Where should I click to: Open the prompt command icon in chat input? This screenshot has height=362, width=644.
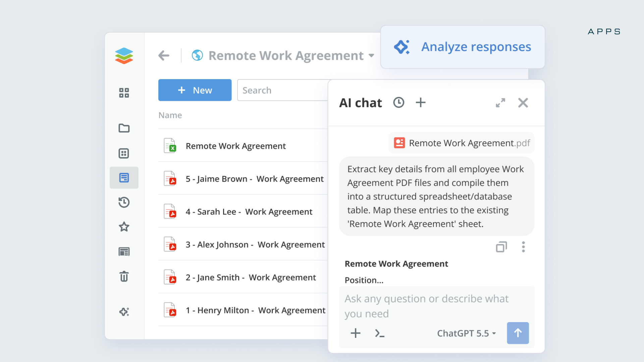click(x=380, y=333)
